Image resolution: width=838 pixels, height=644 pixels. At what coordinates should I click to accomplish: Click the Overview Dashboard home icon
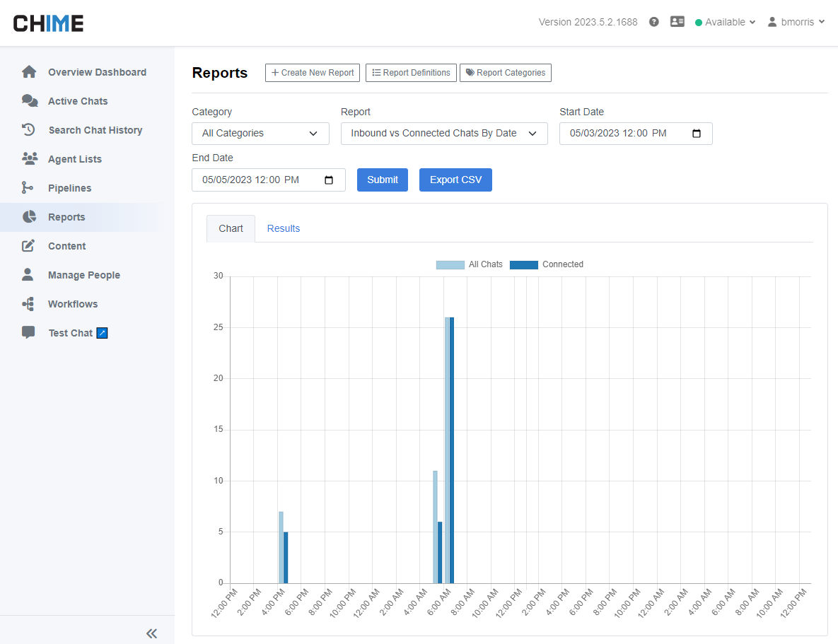coord(29,72)
